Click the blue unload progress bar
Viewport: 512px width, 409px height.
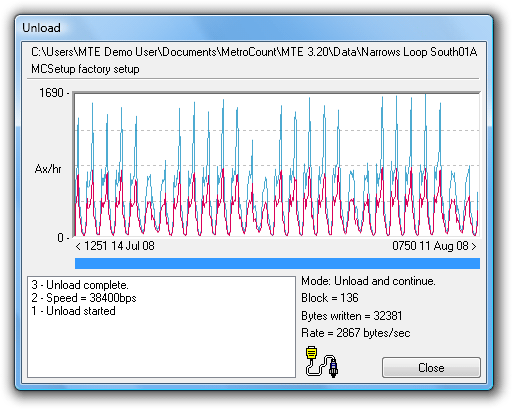pos(277,263)
